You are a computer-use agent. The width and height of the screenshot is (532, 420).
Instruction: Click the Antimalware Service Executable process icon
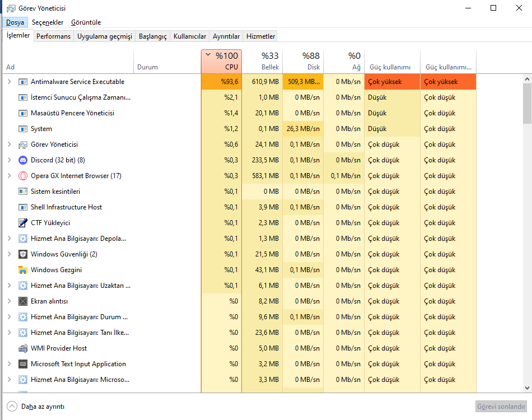23,82
